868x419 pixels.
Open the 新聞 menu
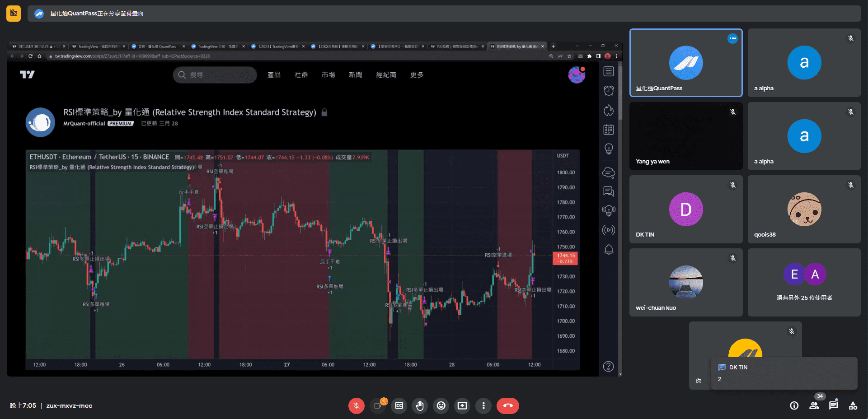tap(356, 75)
